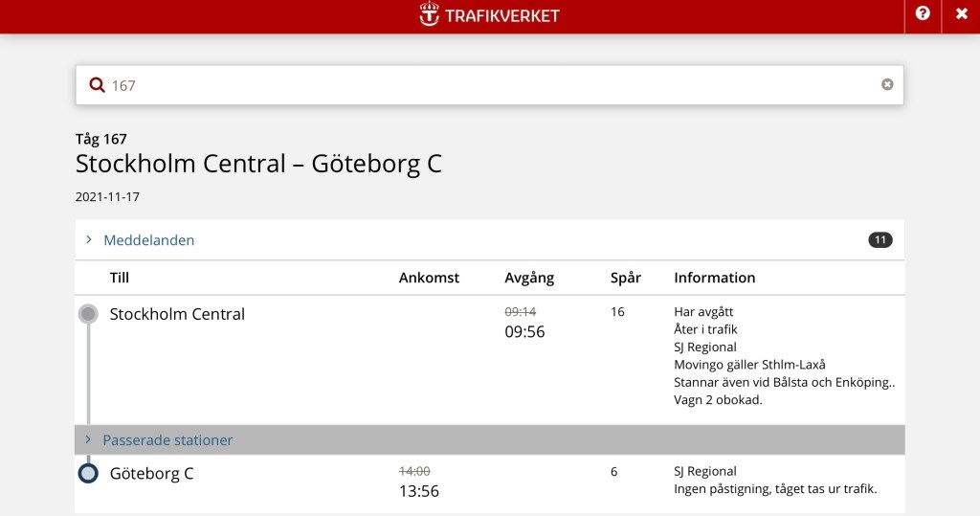Click the Trafikverket crown logo

click(430, 15)
